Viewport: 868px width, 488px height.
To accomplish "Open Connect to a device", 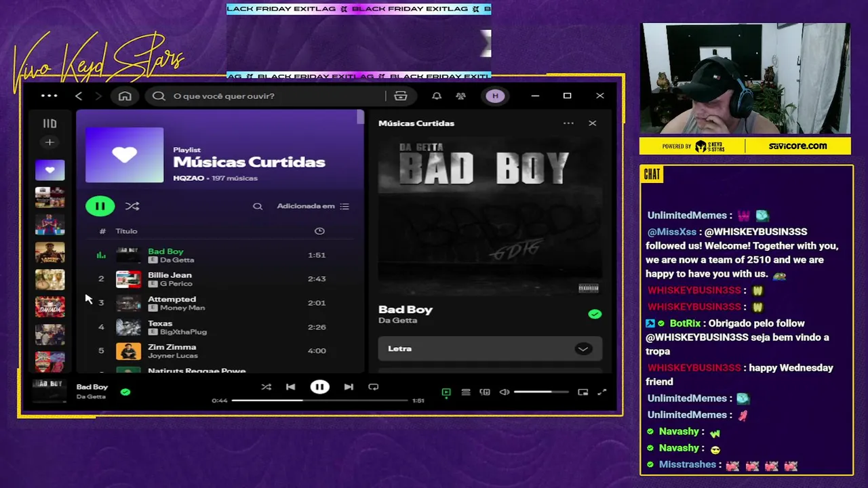I will (485, 392).
